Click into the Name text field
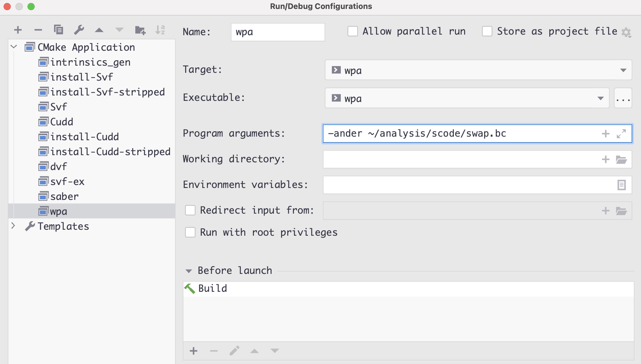The width and height of the screenshot is (641, 364). click(278, 32)
